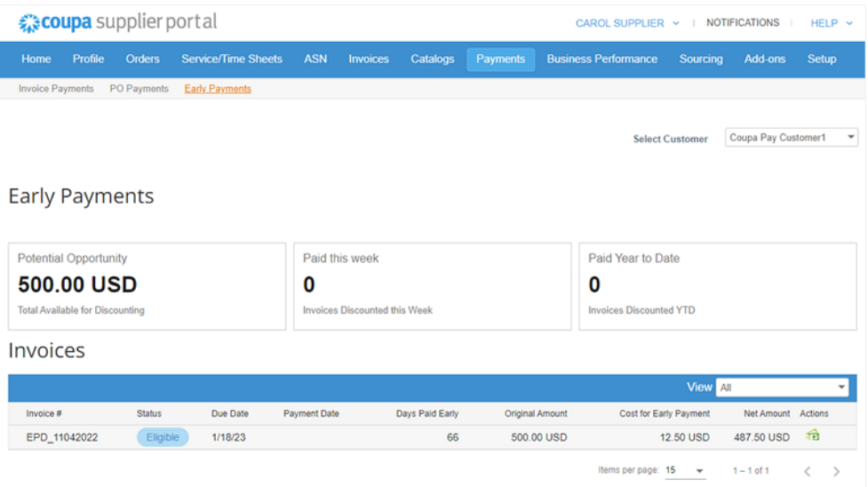The image size is (868, 487).
Task: Click the Status column header
Action: [149, 414]
